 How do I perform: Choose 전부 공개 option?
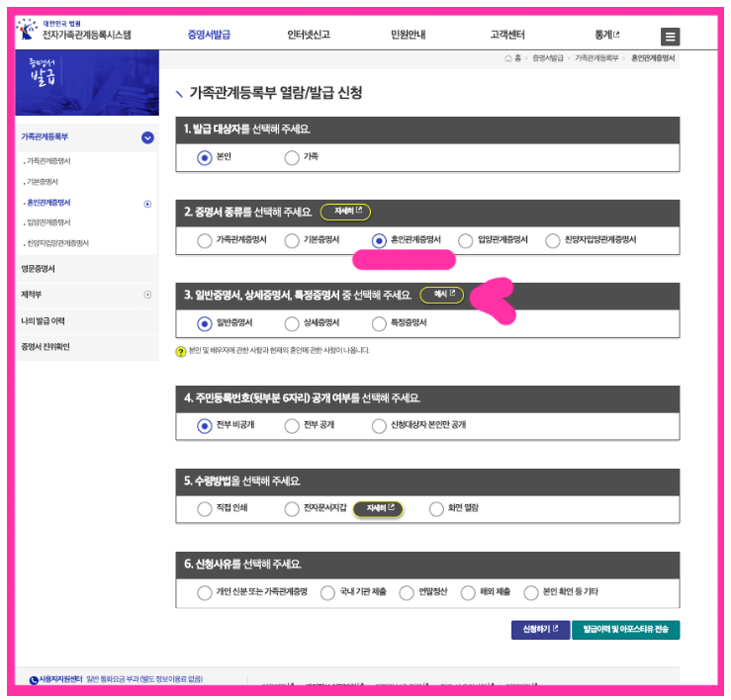click(292, 425)
